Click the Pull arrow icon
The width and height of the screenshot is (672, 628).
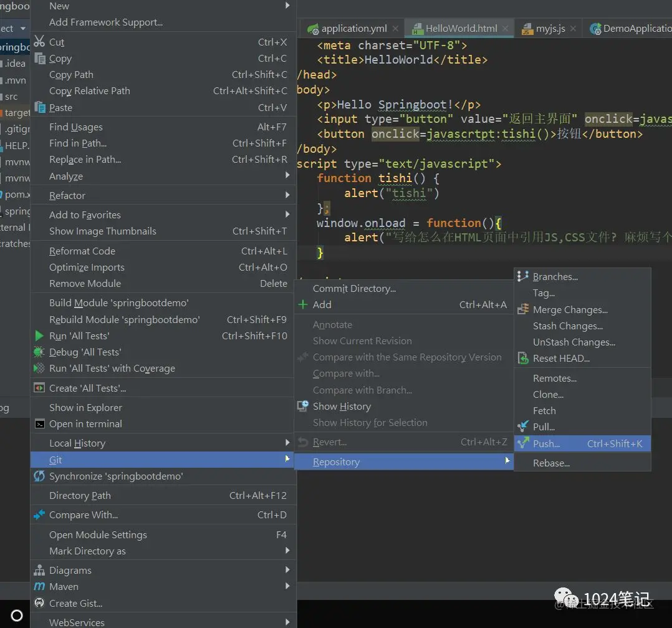point(522,426)
